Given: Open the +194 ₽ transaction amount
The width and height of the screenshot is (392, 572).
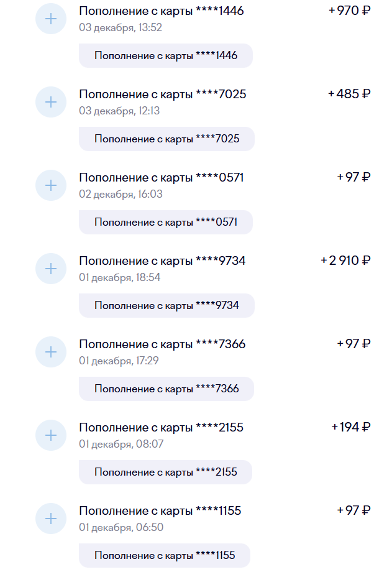Looking at the screenshot, I should click(351, 427).
